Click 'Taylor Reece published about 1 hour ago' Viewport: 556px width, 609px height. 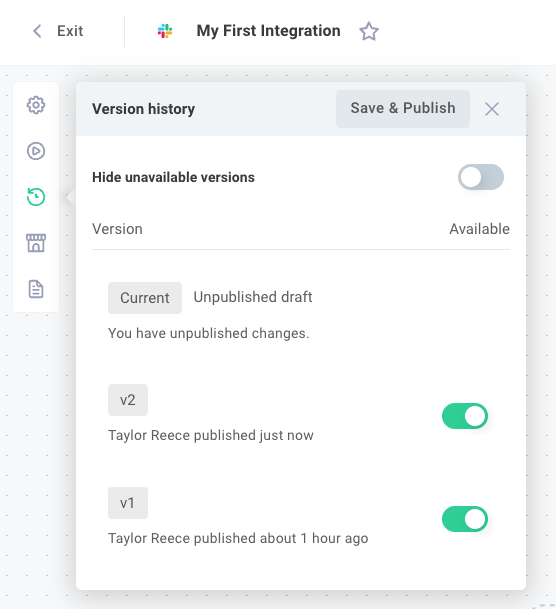tap(238, 538)
